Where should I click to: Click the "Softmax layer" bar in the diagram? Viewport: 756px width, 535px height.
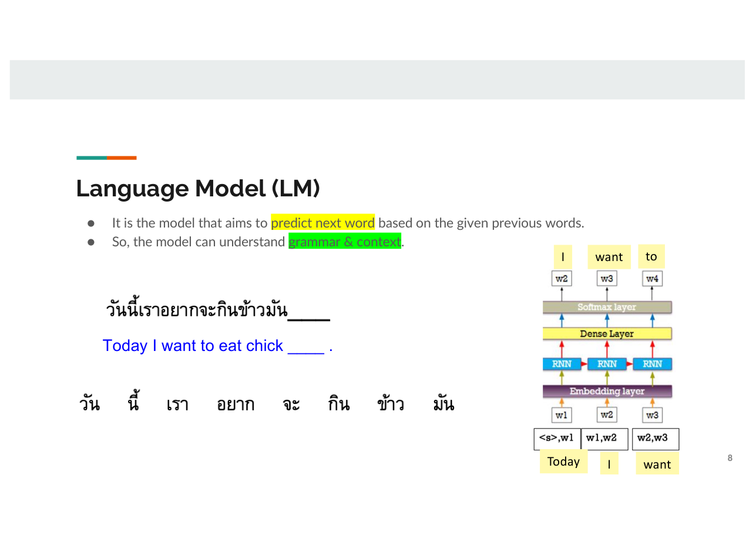[607, 307]
